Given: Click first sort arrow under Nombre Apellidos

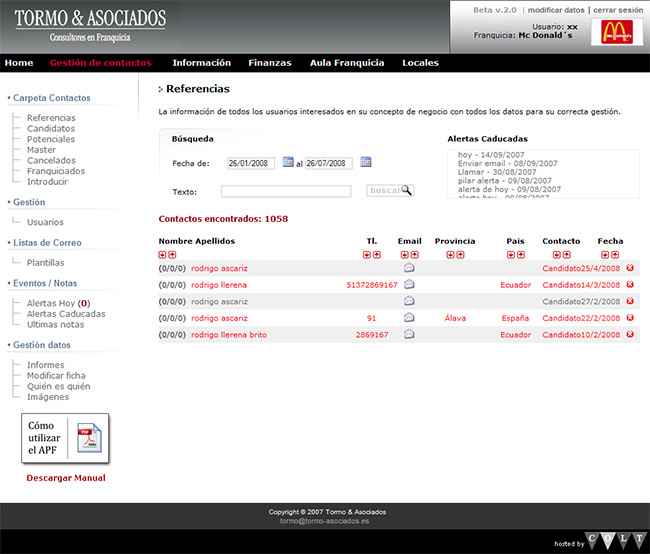Looking at the screenshot, I should [x=162, y=255].
